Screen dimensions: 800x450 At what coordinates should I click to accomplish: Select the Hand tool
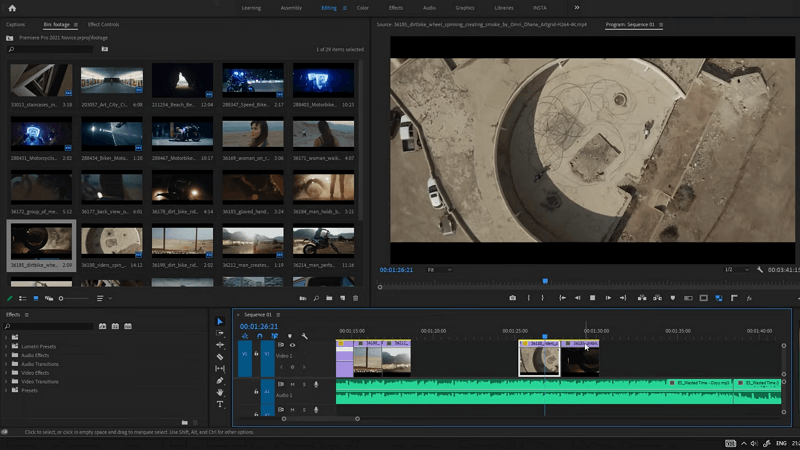tap(220, 392)
